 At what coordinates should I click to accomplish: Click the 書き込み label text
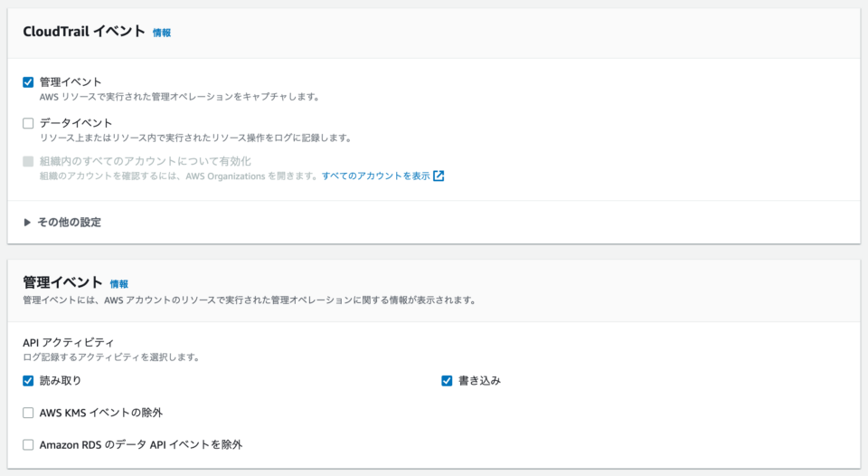click(479, 381)
